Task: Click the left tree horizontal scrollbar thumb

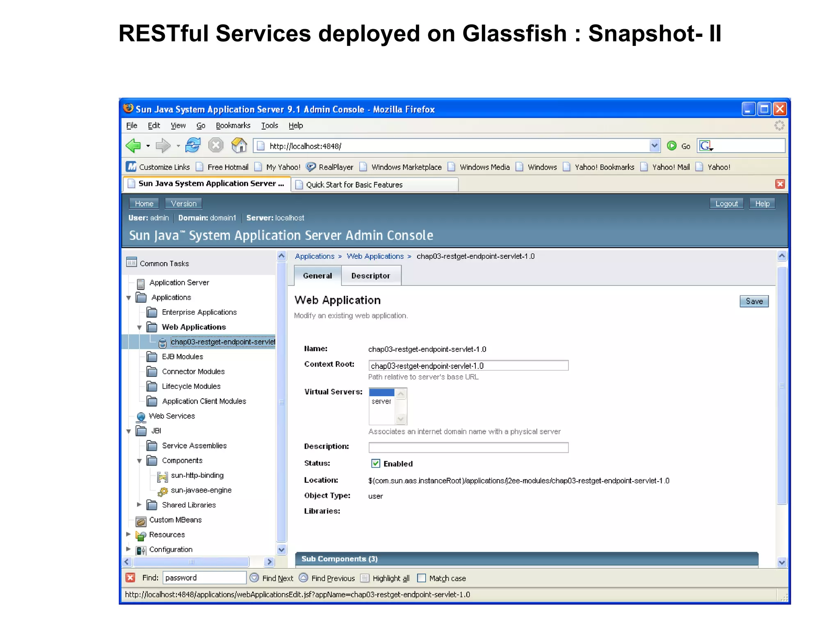Action: pyautogui.click(x=191, y=562)
